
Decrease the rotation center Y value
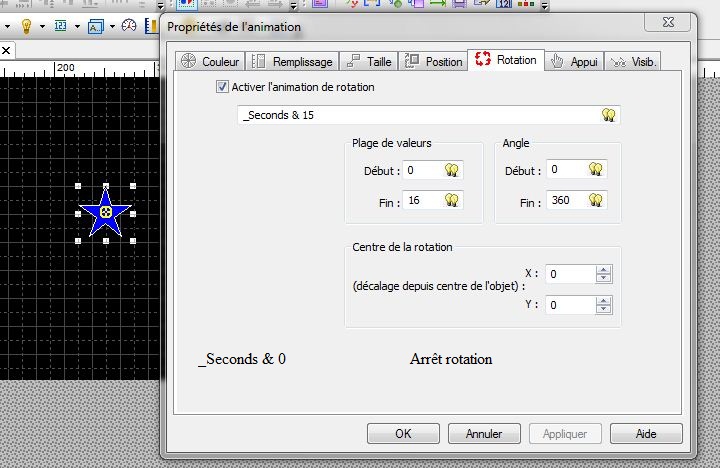[x=603, y=310]
